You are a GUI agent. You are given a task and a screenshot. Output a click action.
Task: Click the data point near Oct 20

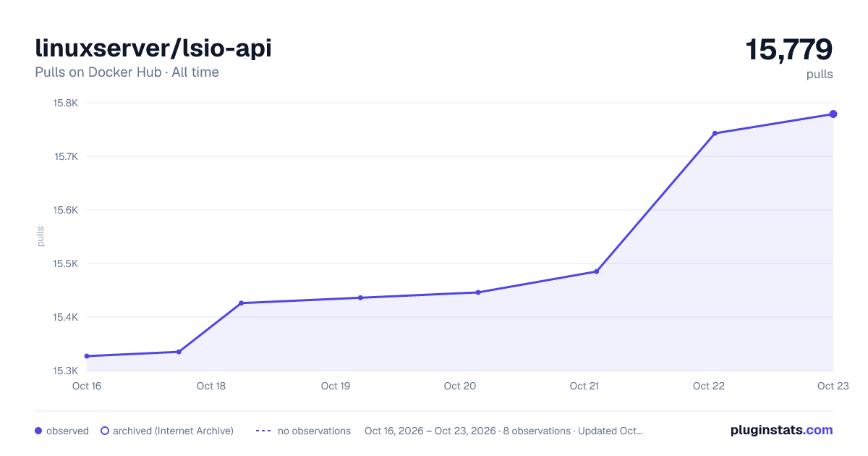[x=478, y=292]
